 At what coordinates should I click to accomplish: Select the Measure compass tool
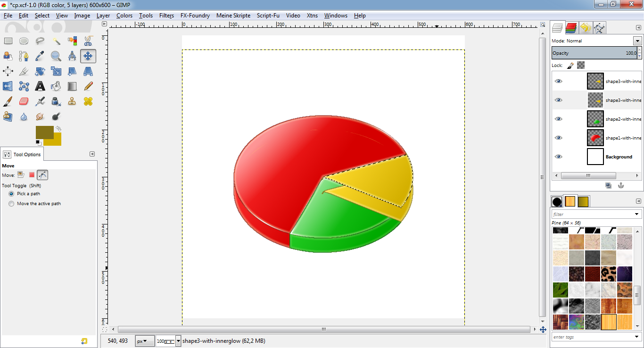72,56
